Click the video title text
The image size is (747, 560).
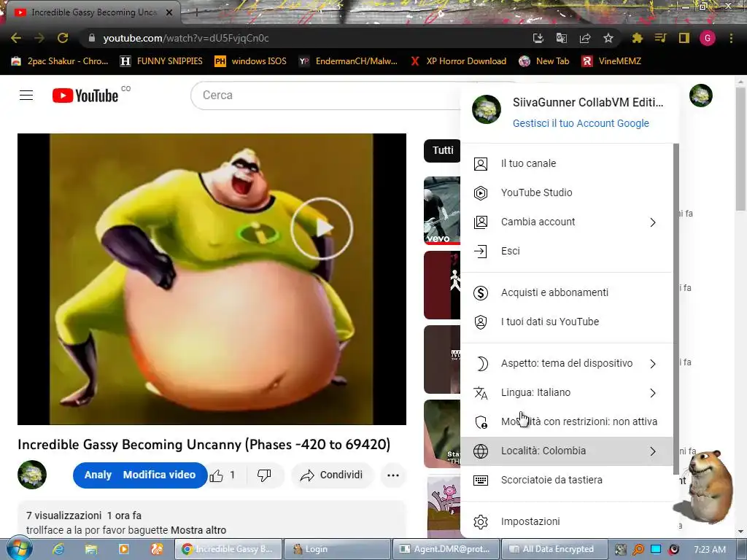[204, 444]
